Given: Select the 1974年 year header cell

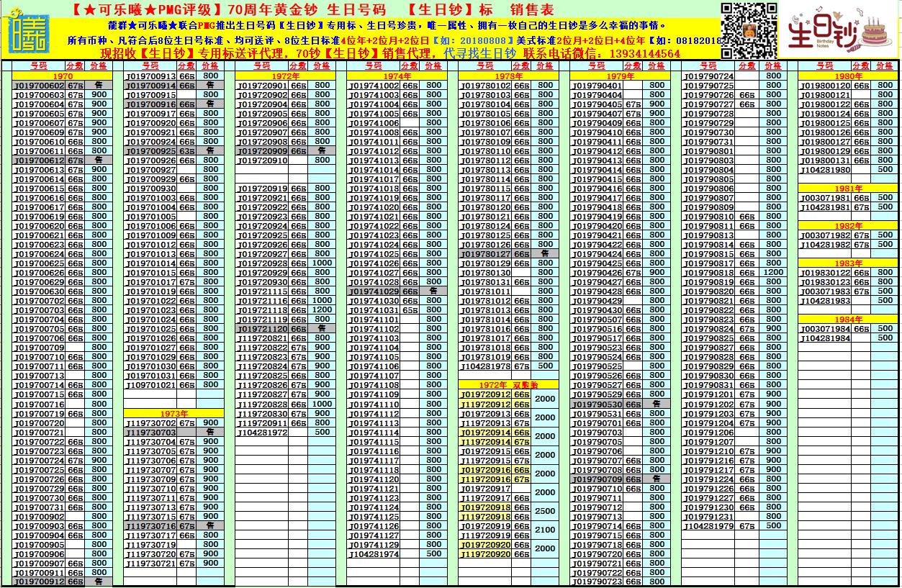Looking at the screenshot, I should (397, 76).
